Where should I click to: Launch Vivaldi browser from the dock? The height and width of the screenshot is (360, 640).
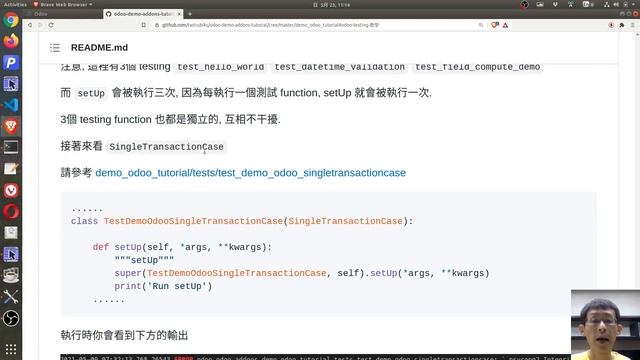point(11,190)
